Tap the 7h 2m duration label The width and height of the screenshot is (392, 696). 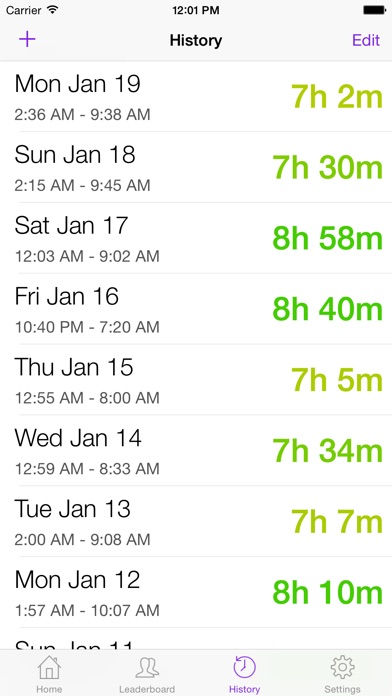[x=337, y=97]
